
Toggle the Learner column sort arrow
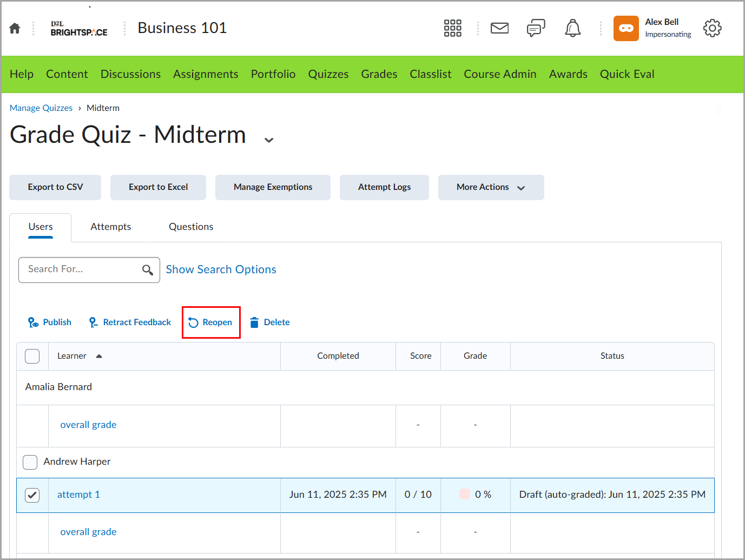[99, 356]
